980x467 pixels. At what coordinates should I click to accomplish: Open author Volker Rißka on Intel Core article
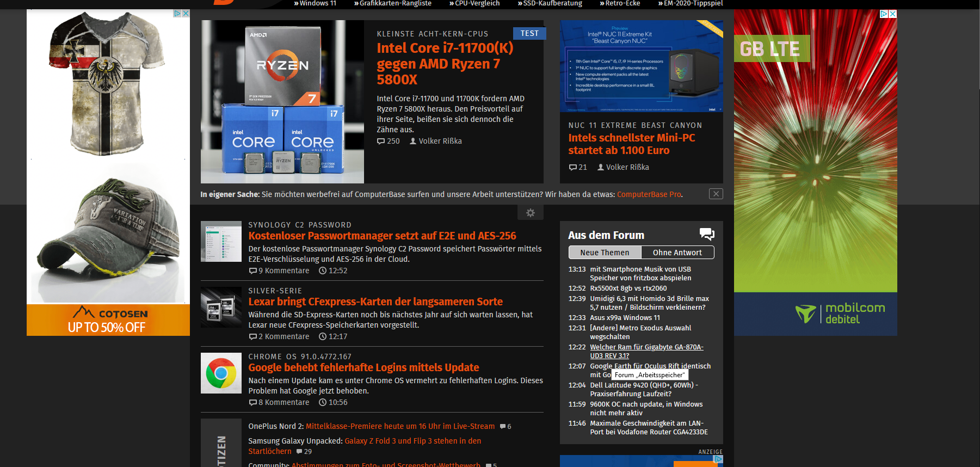pyautogui.click(x=436, y=141)
